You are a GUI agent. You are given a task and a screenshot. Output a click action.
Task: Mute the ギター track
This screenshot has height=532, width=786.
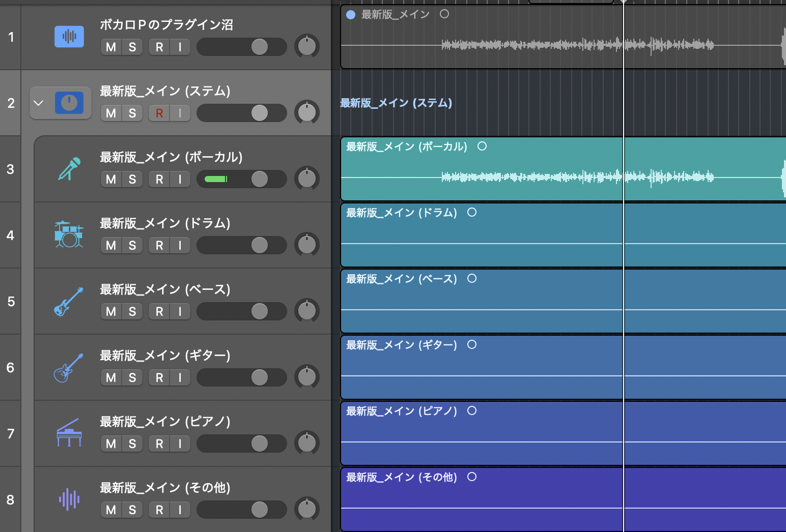111,377
